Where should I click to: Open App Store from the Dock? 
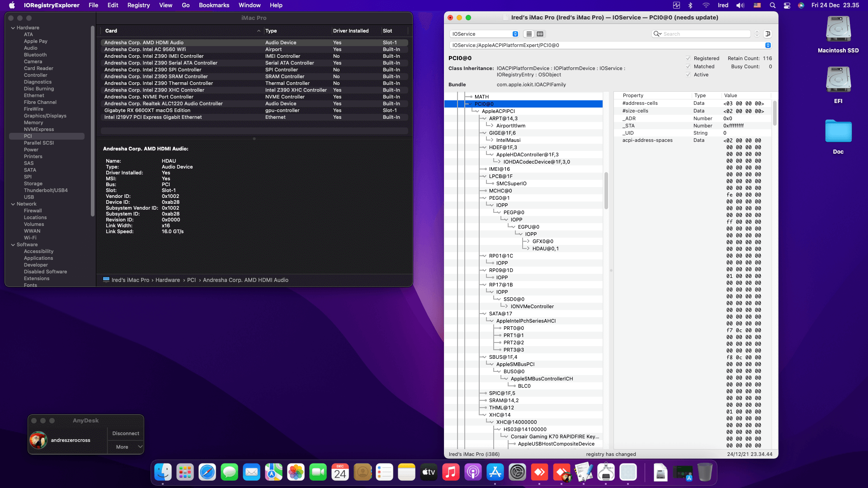point(495,473)
